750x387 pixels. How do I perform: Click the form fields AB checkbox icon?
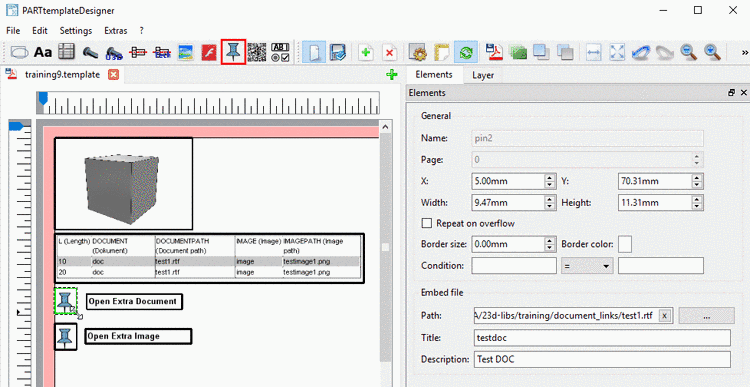280,52
